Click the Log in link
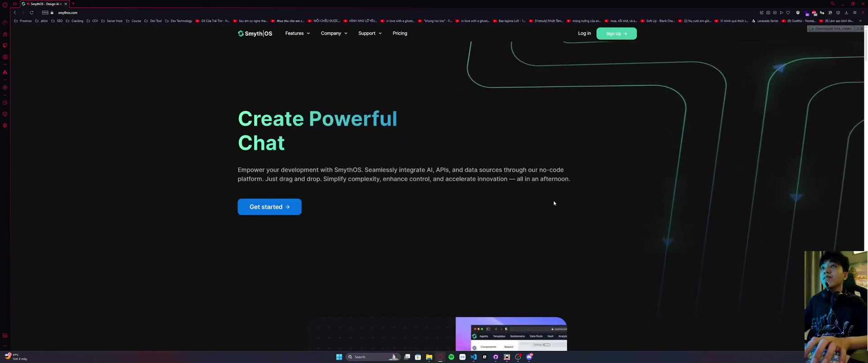The height and width of the screenshot is (363, 868). click(584, 33)
